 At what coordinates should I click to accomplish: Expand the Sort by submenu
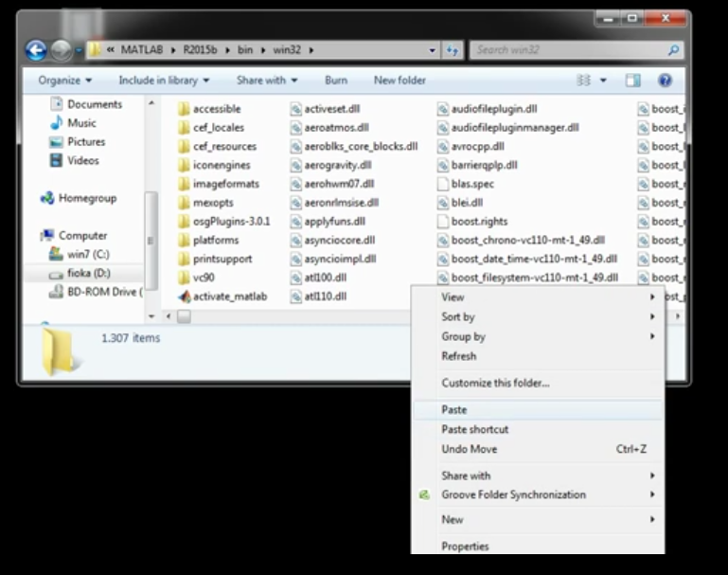click(538, 316)
